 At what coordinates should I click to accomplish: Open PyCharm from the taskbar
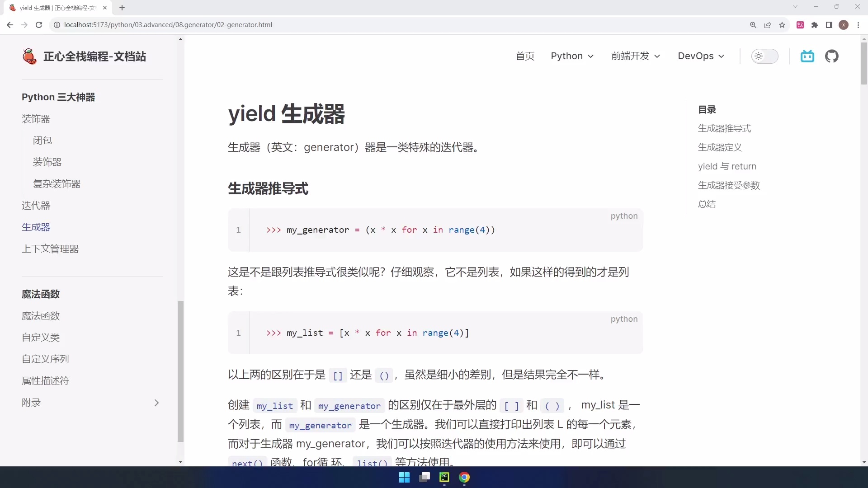pos(444,477)
